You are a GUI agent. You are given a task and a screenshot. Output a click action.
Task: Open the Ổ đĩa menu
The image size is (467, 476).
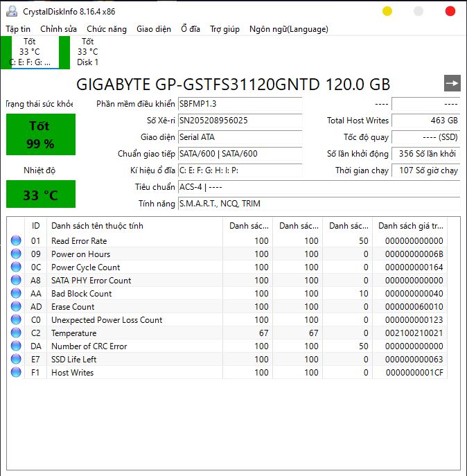[x=191, y=29]
